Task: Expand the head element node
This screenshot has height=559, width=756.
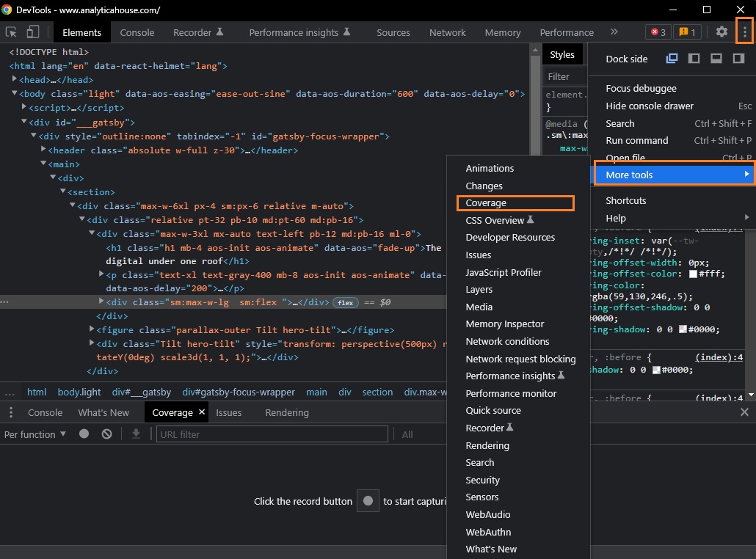Action: (15, 79)
